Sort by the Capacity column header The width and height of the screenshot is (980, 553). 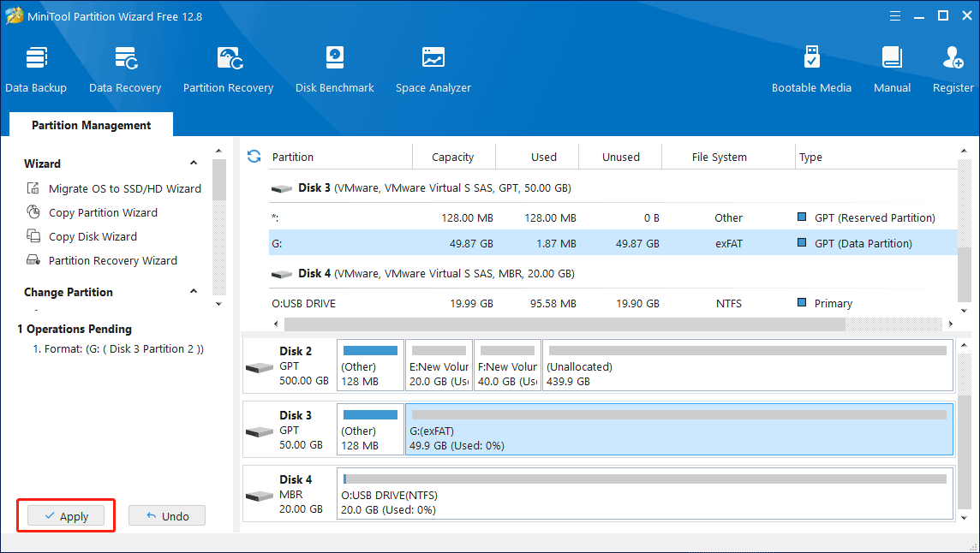454,157
